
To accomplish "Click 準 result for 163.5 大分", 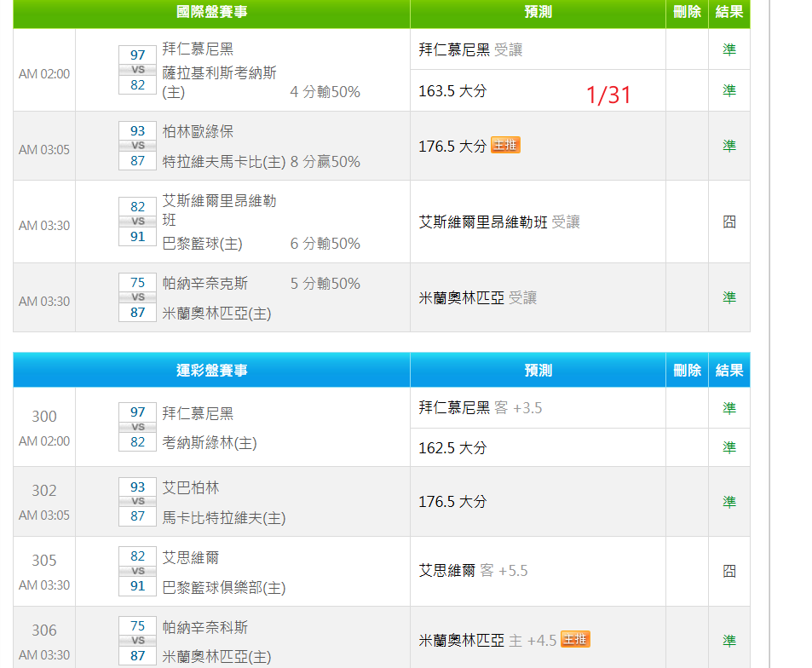I will (729, 90).
